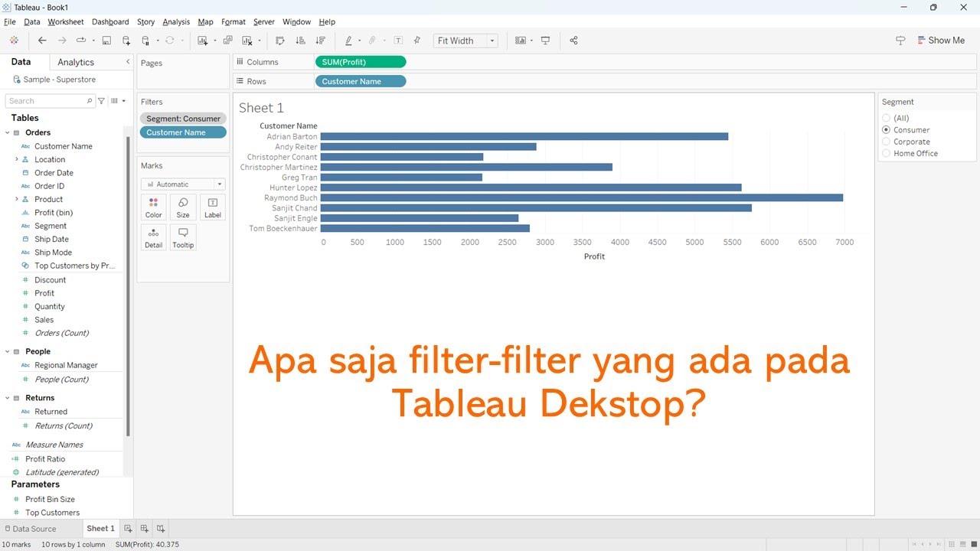Collapse the Returns table
The width and height of the screenshot is (980, 551).
[8, 398]
